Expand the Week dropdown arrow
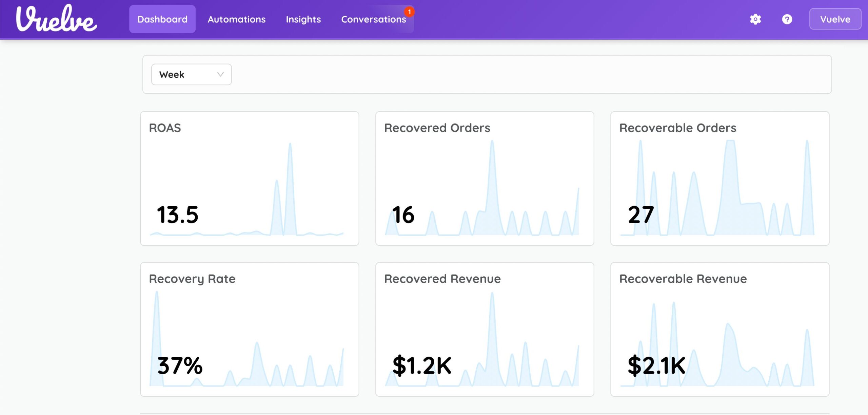Screen dimensions: 868x415 220,74
